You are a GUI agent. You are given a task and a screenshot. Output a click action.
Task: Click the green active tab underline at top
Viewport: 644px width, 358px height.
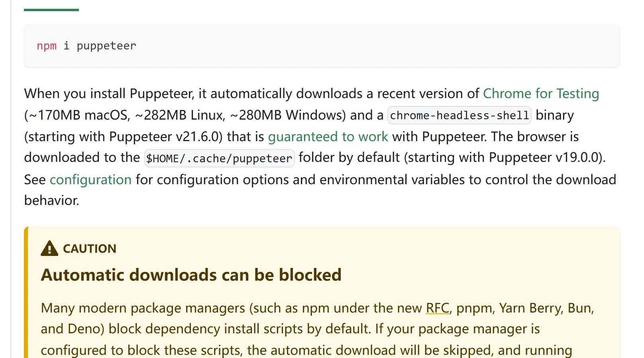pos(51,10)
